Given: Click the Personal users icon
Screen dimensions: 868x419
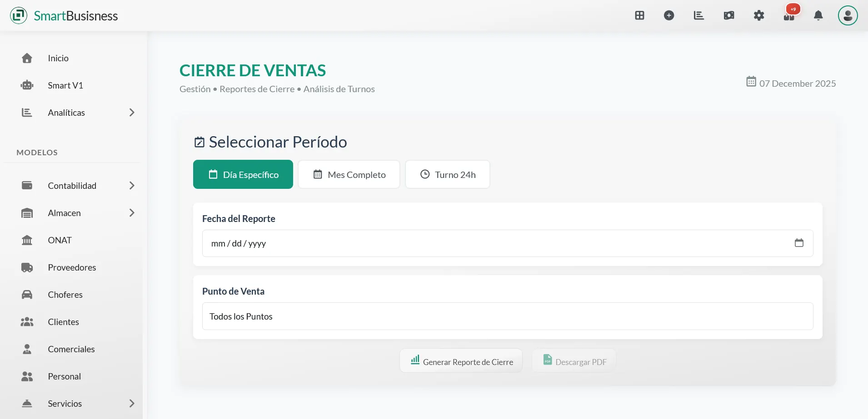Looking at the screenshot, I should [27, 376].
